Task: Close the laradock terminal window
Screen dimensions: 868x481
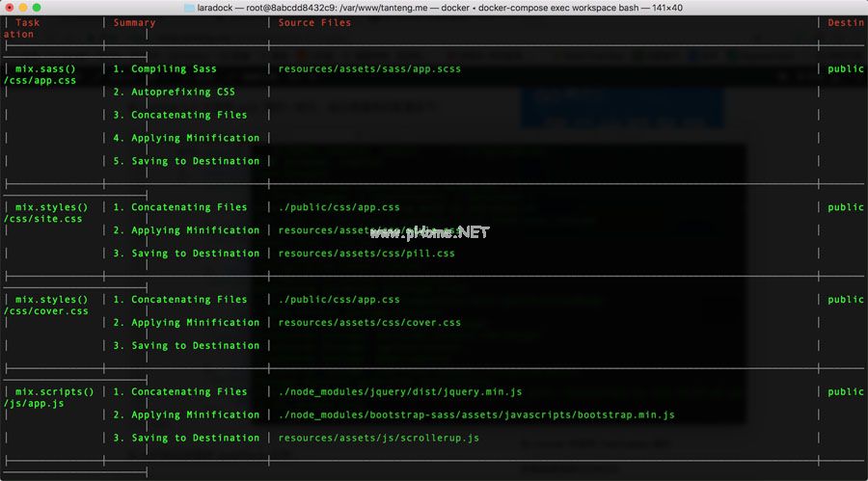Action: point(9,8)
